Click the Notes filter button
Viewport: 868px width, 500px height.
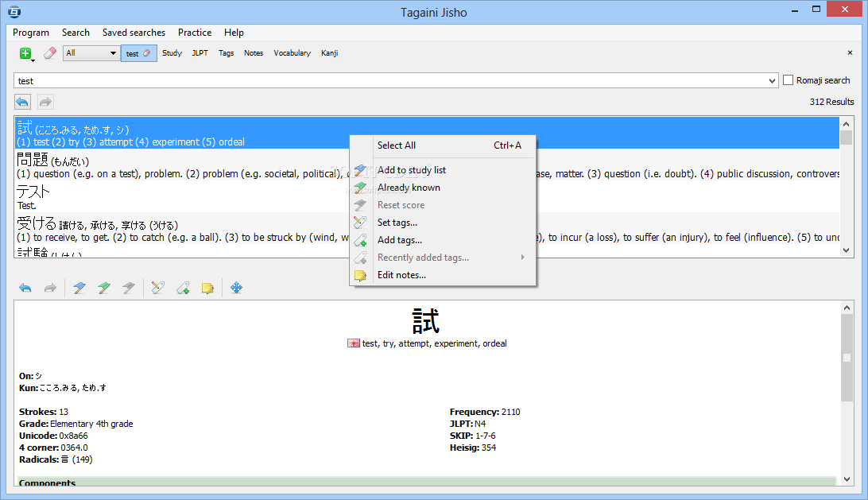254,53
